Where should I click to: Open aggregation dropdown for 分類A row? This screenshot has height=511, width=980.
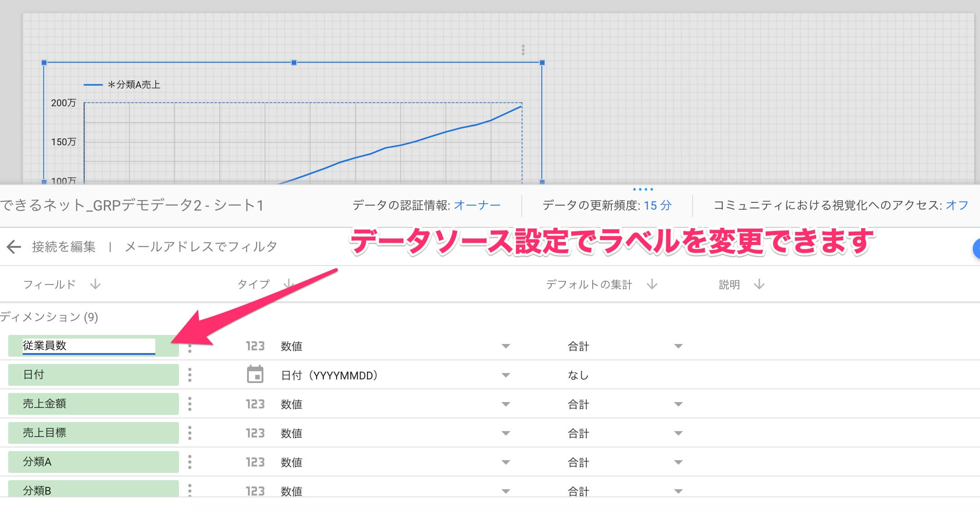pos(678,462)
